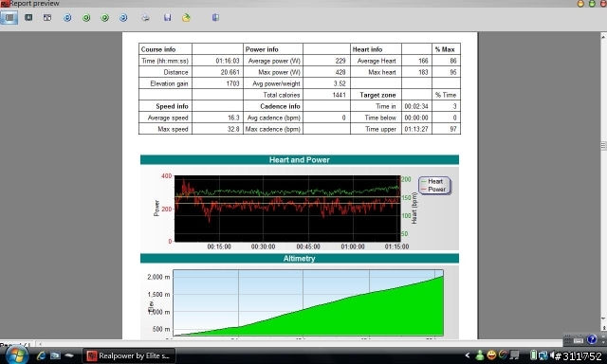Click the Cadence info label
Image resolution: width=607 pixels, height=364 pixels.
coord(280,106)
